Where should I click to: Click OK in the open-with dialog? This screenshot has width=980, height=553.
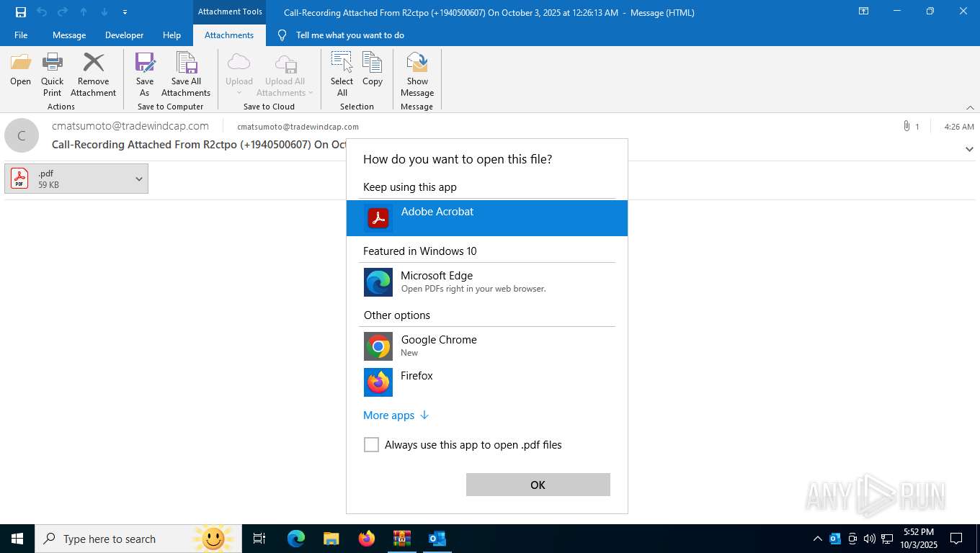[538, 485]
